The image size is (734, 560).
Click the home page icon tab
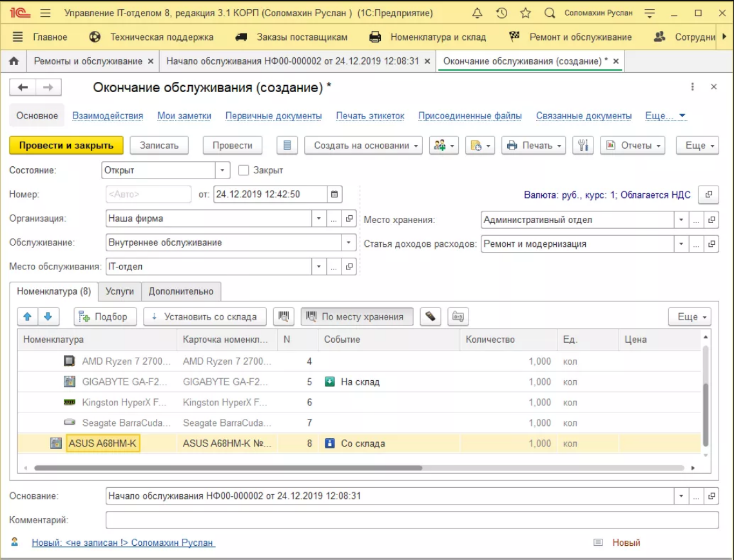click(x=14, y=61)
